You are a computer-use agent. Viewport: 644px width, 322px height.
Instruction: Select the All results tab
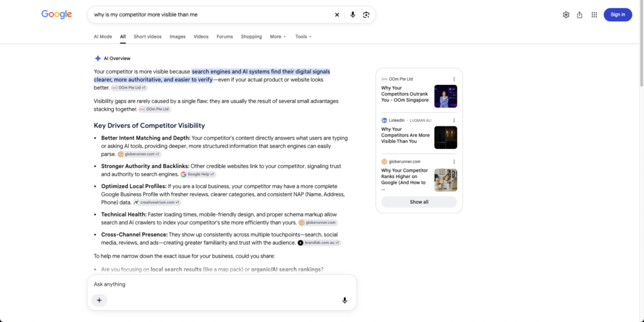123,36
